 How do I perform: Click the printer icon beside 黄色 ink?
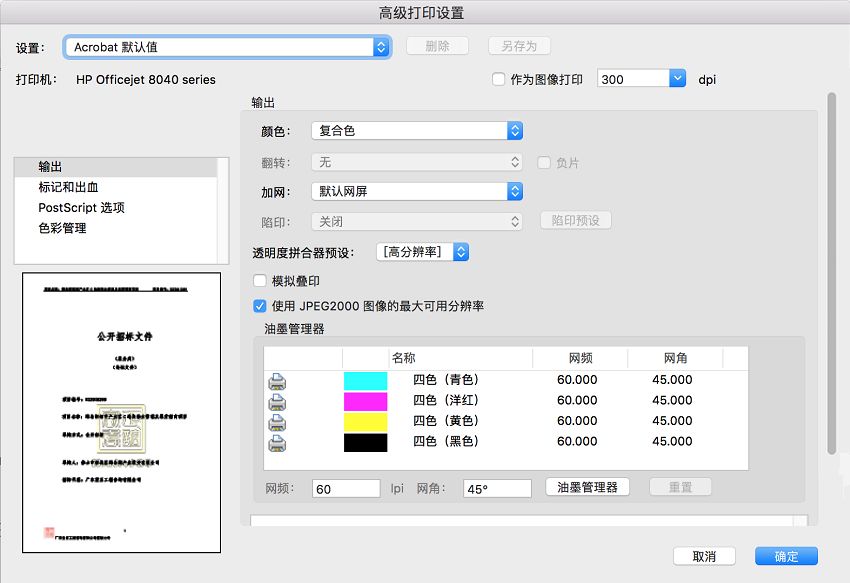pos(277,420)
